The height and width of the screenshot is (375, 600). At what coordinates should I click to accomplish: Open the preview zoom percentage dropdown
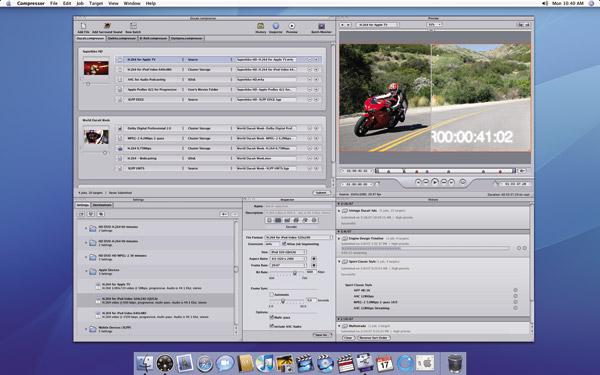coord(434,24)
